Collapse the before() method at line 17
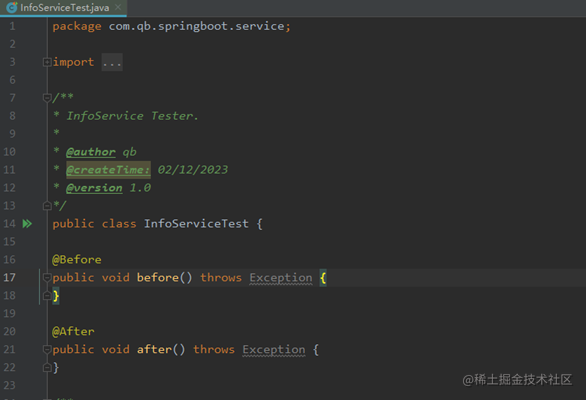The height and width of the screenshot is (400, 586). click(x=47, y=277)
